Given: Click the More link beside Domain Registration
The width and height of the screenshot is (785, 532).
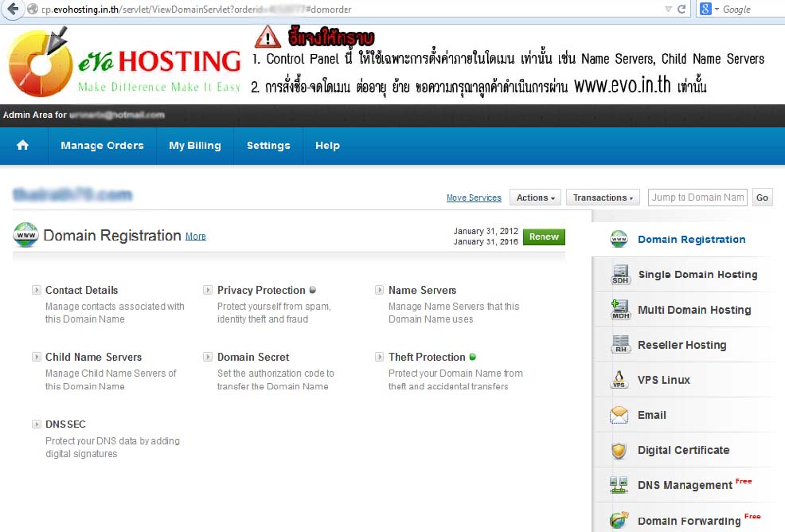Looking at the screenshot, I should click(x=196, y=236).
